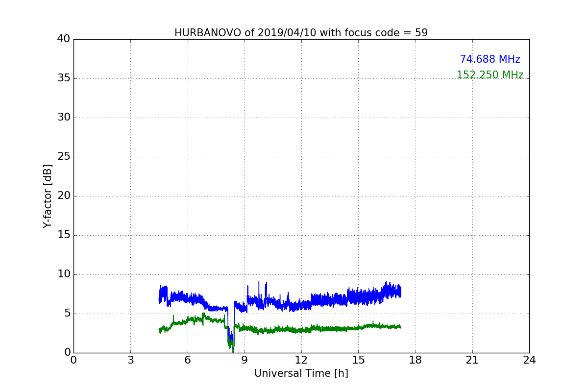
Task: Click y-axis tick label 25
Action: point(64,157)
